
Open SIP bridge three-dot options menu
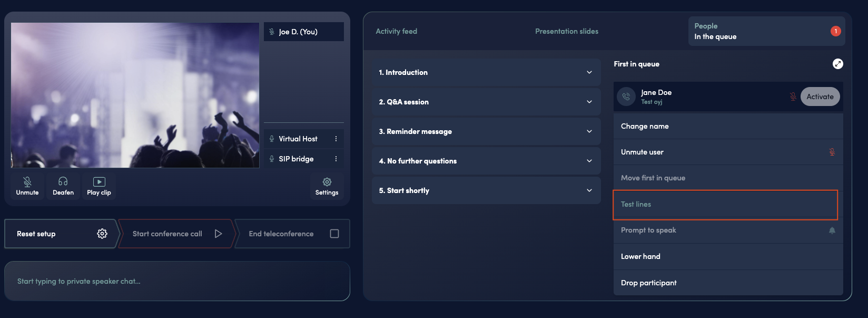click(336, 159)
